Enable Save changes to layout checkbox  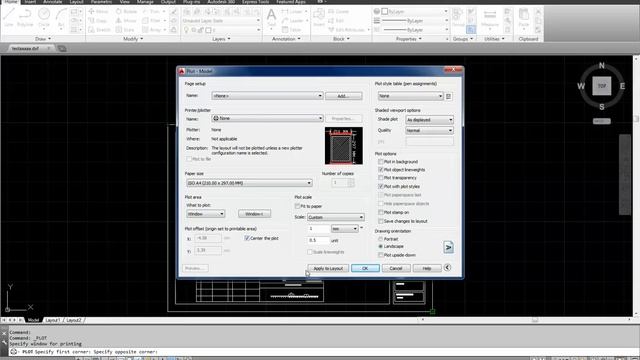(x=380, y=221)
